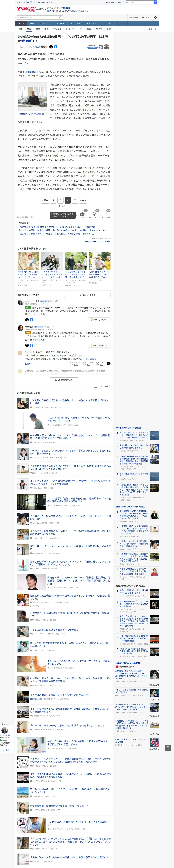Click the 記事に関する報告 link

click(26, 217)
